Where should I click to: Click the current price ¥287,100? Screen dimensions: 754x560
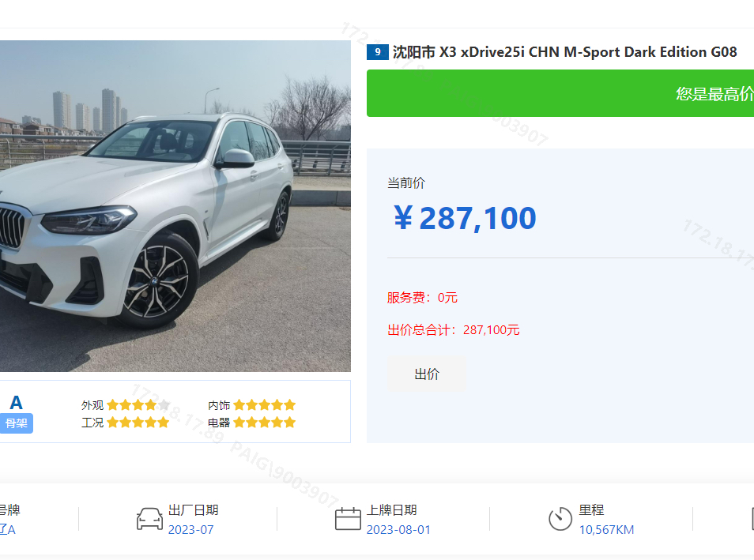point(465,218)
